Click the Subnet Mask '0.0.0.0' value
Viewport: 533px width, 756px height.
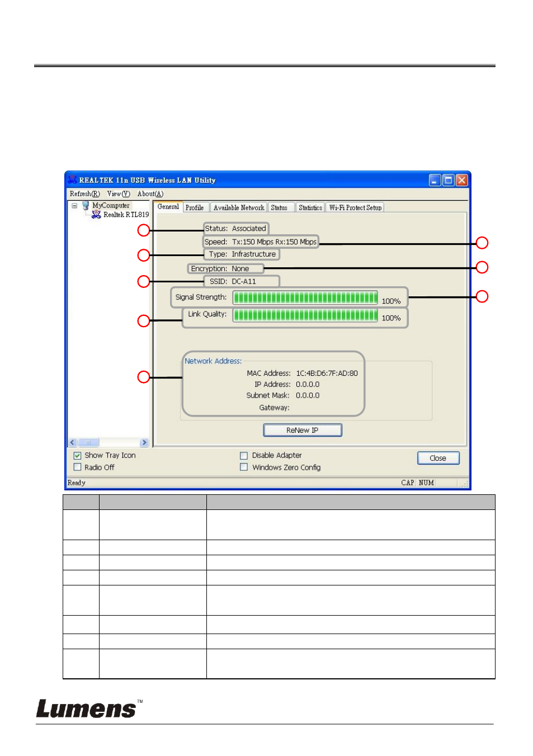click(308, 395)
